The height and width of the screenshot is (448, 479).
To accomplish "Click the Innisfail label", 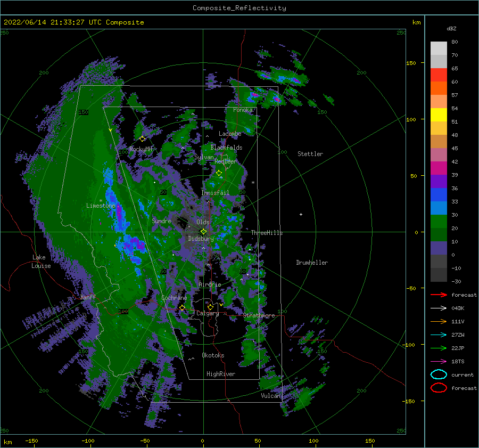I will (215, 193).
